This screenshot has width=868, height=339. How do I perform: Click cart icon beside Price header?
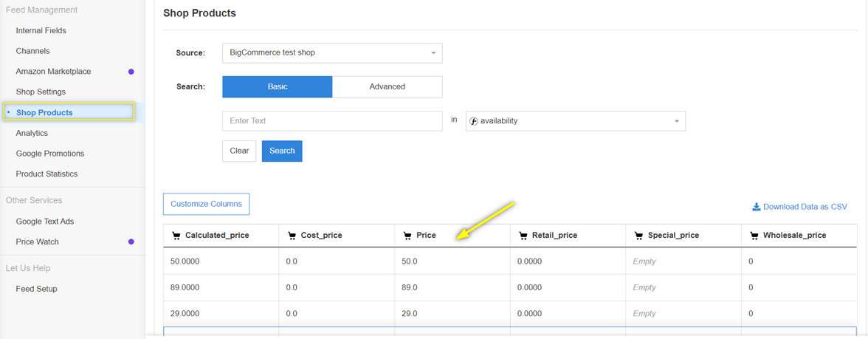tap(408, 236)
